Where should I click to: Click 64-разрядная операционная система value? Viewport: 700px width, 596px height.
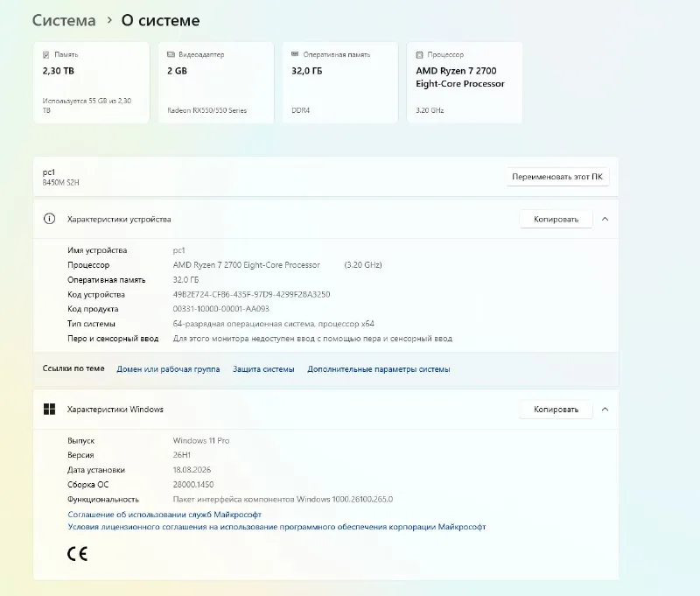click(x=273, y=324)
